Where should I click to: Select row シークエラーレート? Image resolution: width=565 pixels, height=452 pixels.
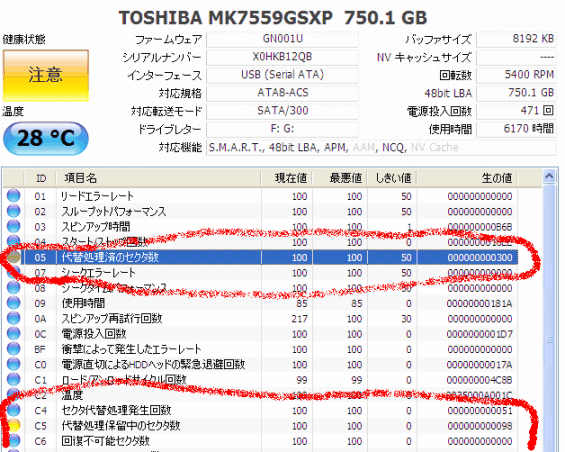pos(261,272)
